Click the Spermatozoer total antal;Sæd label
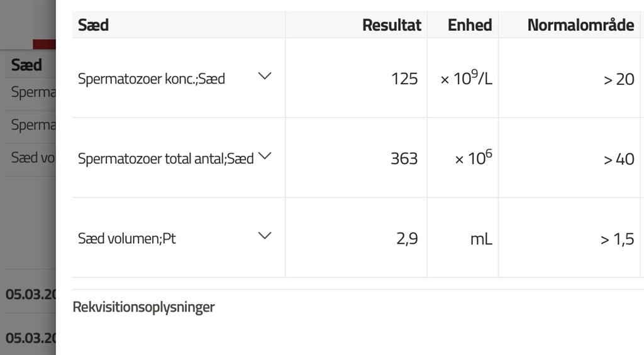Screen dimensions: 644x355 click(165, 159)
